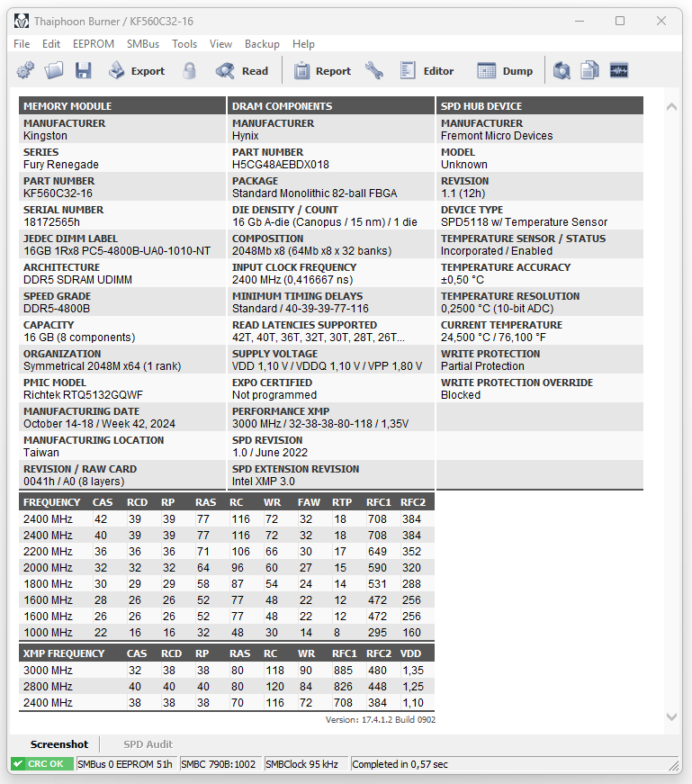Switch to the SPD Audit tab
This screenshot has width=692, height=784.
click(x=148, y=744)
